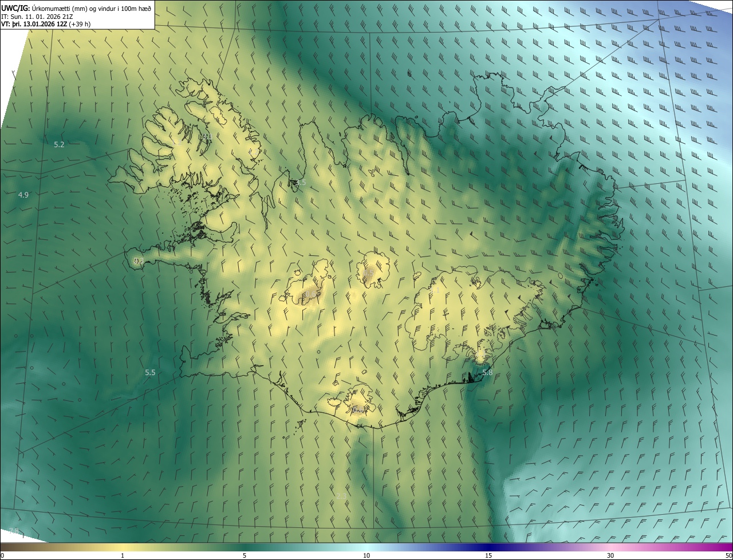Click the '5.2' value label on the map
733x560 pixels.
[x=59, y=145]
